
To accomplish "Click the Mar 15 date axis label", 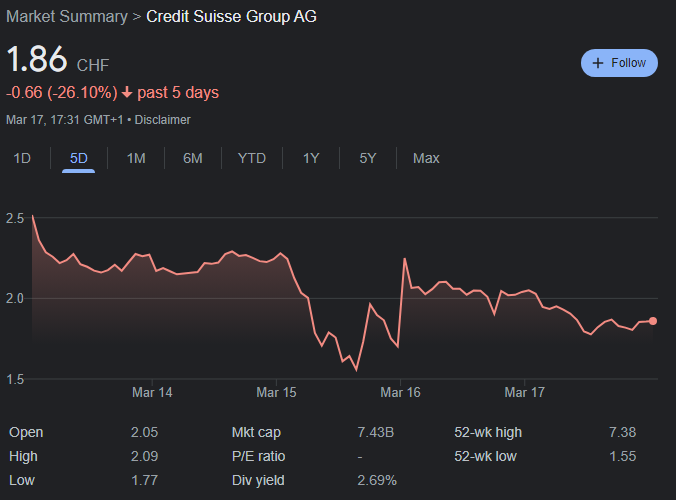I will [x=276, y=393].
